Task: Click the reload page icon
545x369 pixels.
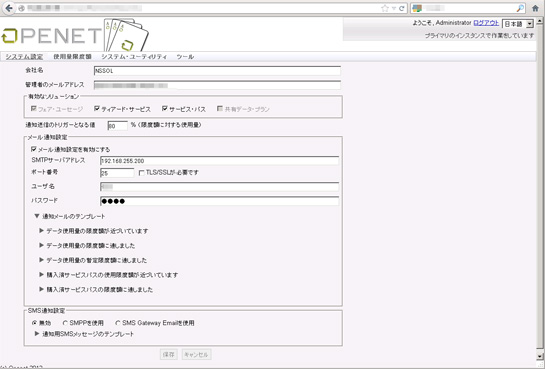Action: [402, 8]
